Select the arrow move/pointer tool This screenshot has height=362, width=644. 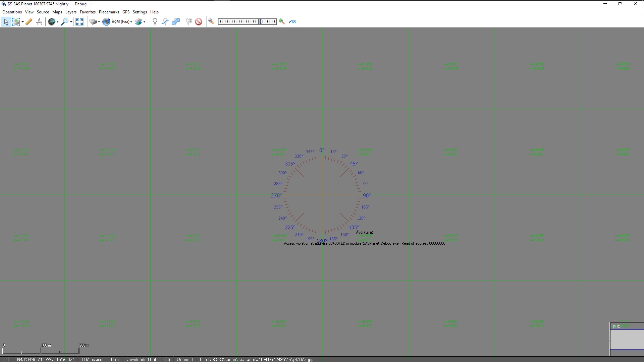point(6,22)
